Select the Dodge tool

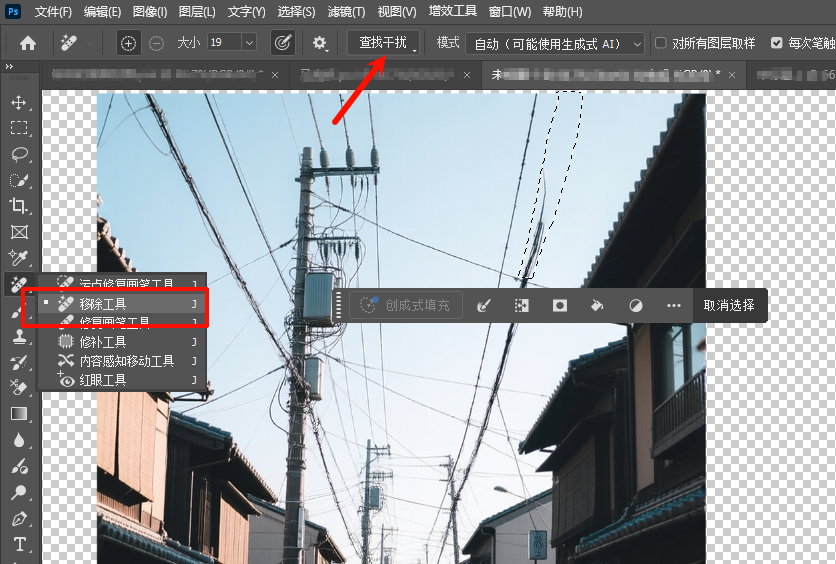pos(19,492)
